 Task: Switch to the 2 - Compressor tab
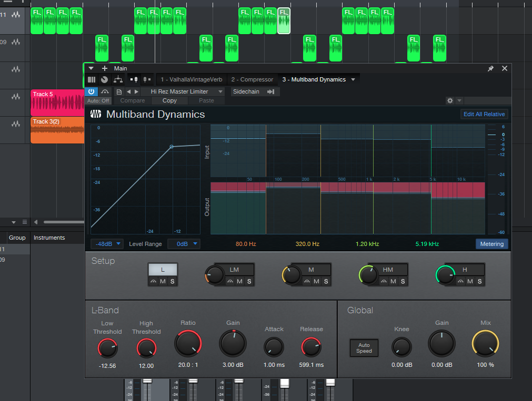(x=252, y=80)
